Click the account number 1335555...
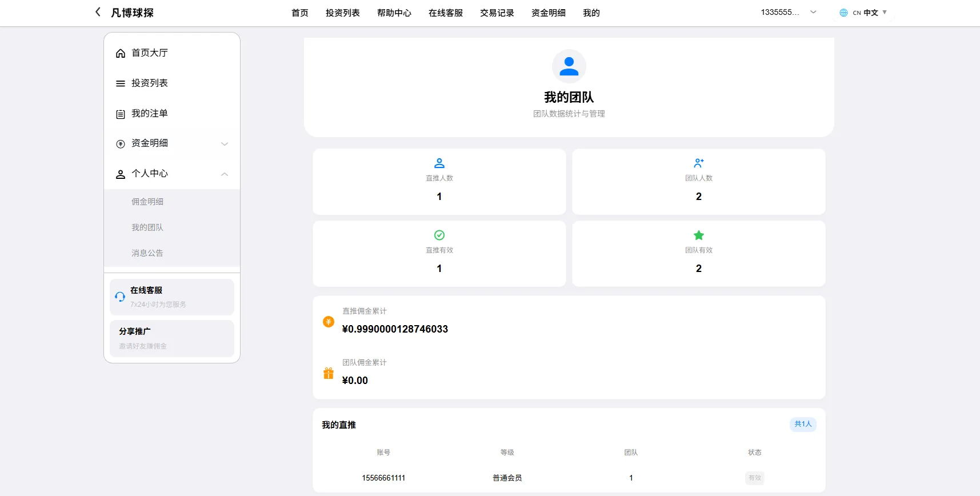Image resolution: width=980 pixels, height=496 pixels. coord(779,12)
